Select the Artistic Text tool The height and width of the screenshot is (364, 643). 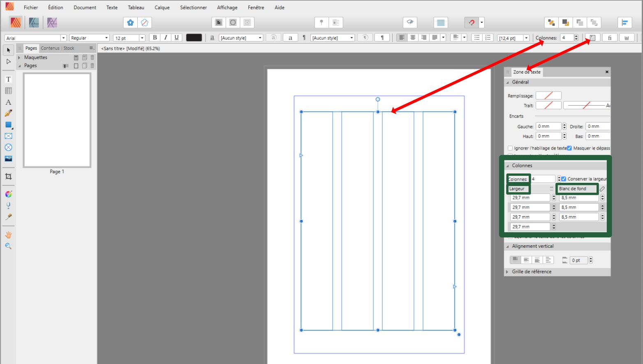click(8, 102)
